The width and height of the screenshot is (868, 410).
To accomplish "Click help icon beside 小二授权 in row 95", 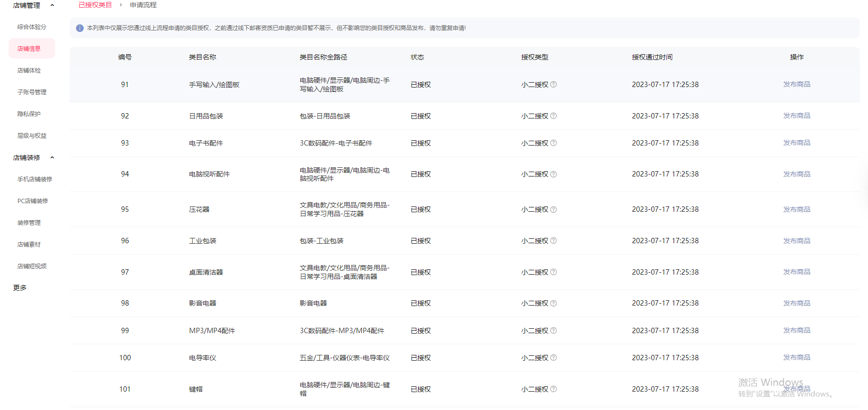I will [x=554, y=209].
